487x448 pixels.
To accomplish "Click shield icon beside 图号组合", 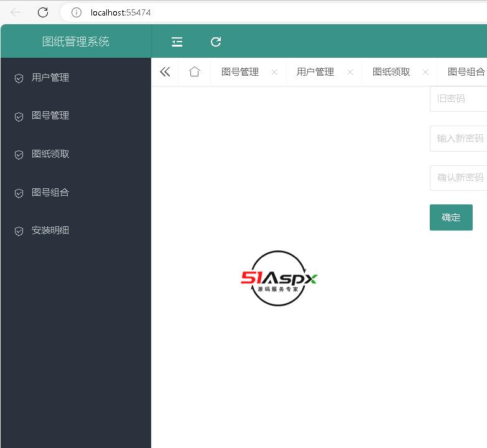I will [x=19, y=193].
